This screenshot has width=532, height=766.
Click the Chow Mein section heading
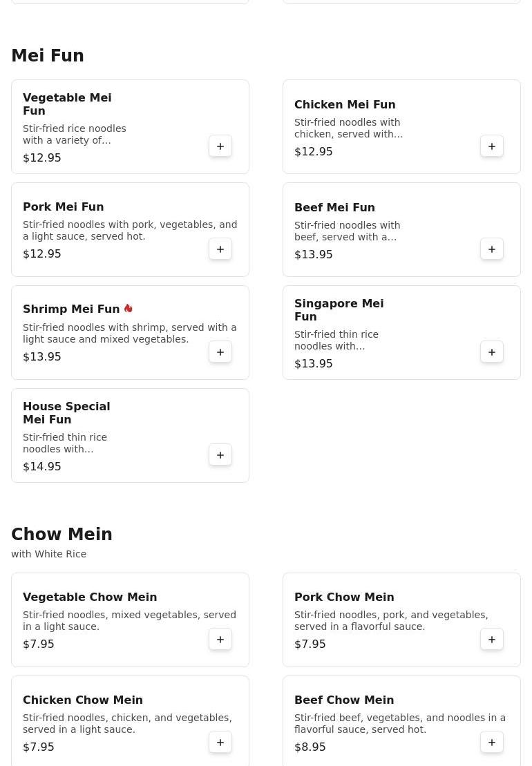61,534
